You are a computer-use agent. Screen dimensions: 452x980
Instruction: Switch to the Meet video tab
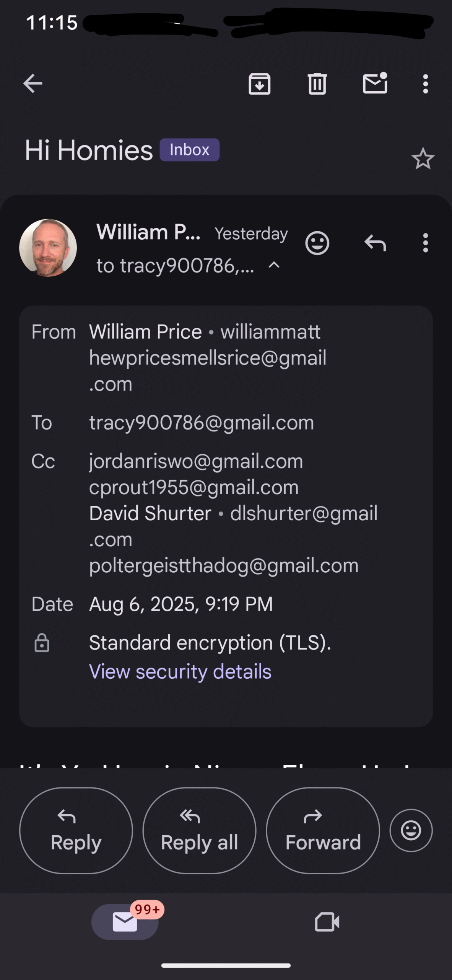click(327, 922)
